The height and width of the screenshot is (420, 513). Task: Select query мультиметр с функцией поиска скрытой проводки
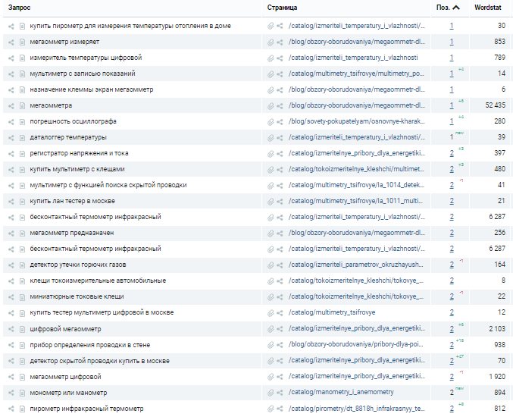[108, 185]
